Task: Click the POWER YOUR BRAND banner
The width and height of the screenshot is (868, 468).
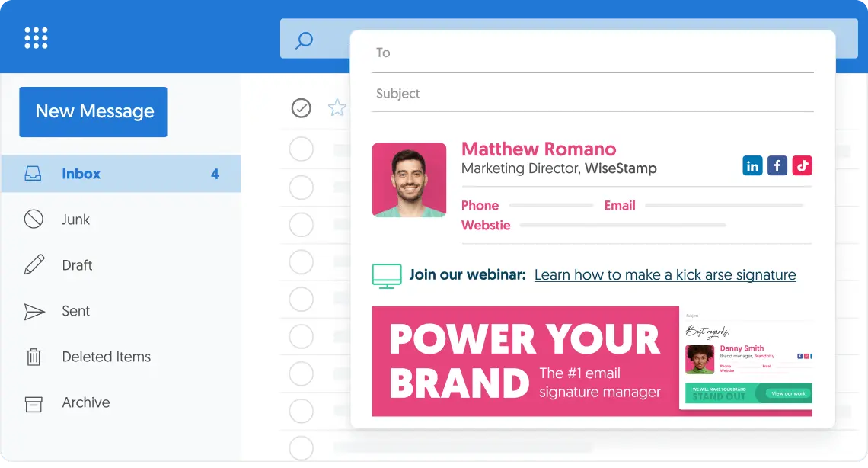Action: (x=524, y=361)
